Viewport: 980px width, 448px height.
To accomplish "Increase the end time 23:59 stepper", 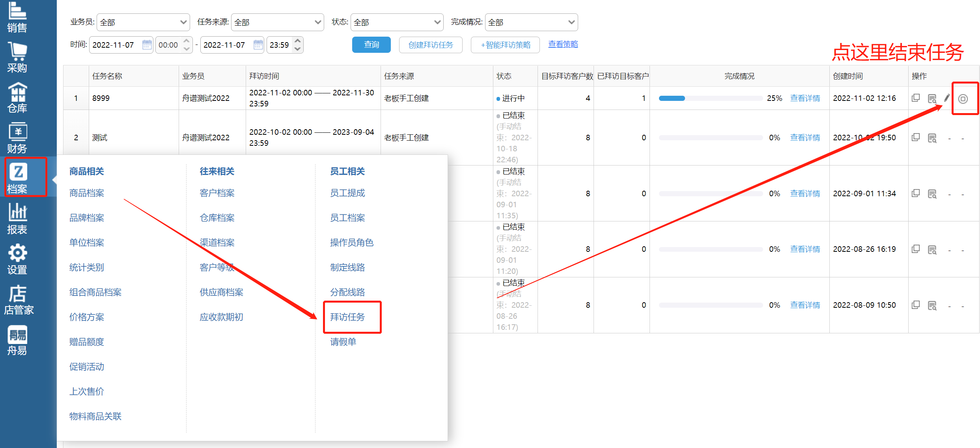I will (x=298, y=41).
